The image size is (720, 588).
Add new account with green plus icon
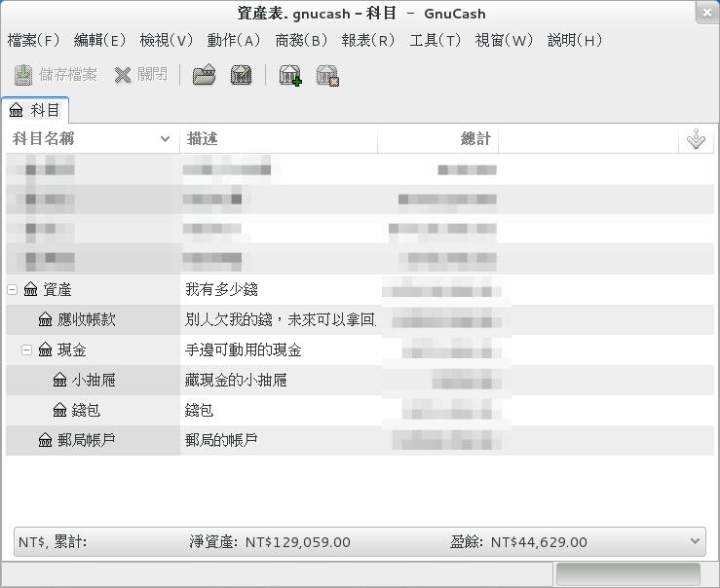click(290, 75)
